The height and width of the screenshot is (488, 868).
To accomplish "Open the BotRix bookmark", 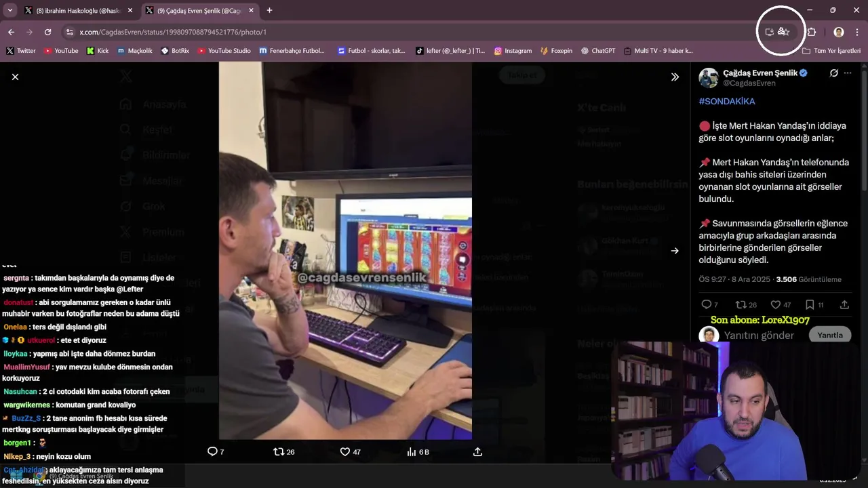I will 175,51.
